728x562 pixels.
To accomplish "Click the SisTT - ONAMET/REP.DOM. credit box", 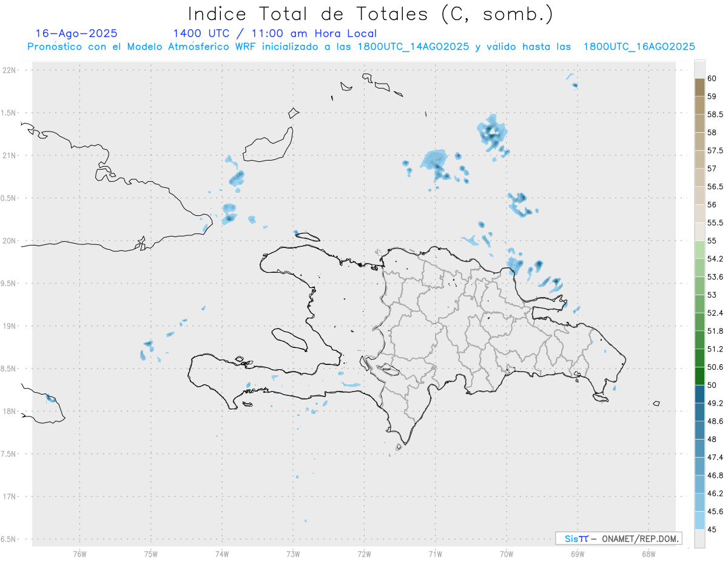I will coord(618,538).
